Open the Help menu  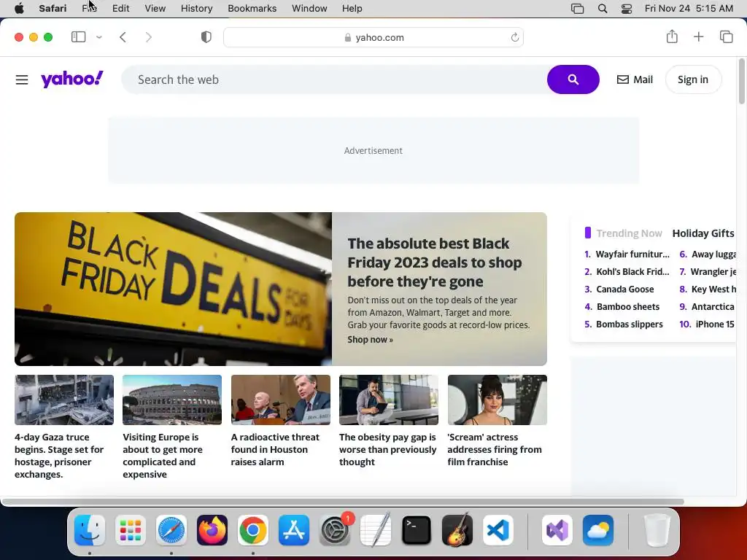(352, 9)
